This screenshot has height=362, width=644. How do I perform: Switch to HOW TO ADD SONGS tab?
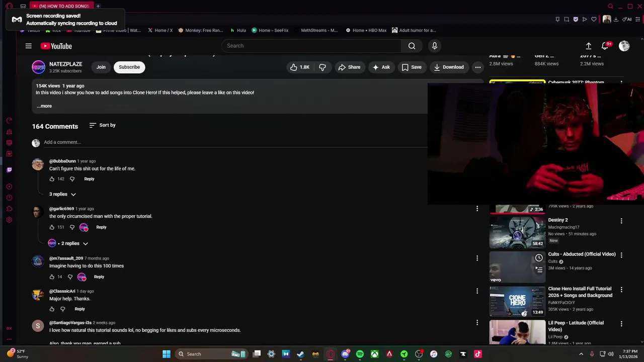[x=60, y=6]
